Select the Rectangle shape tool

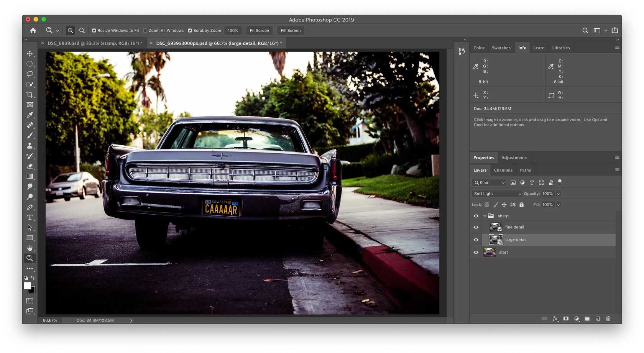pos(30,238)
